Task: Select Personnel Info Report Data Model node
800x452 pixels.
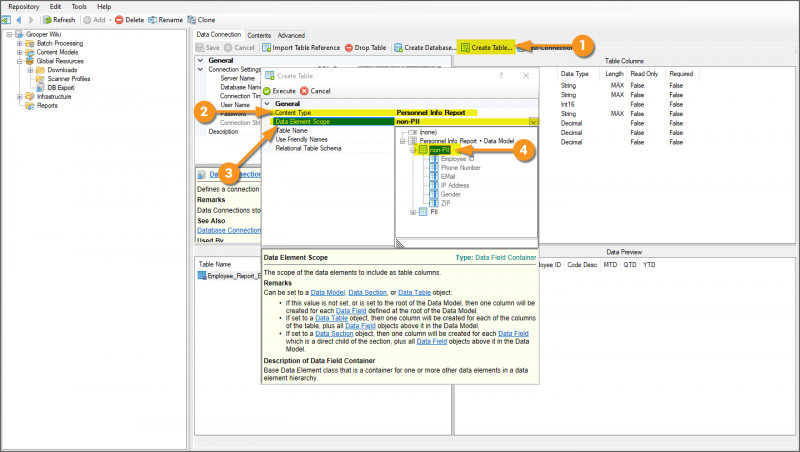Action: [x=466, y=141]
